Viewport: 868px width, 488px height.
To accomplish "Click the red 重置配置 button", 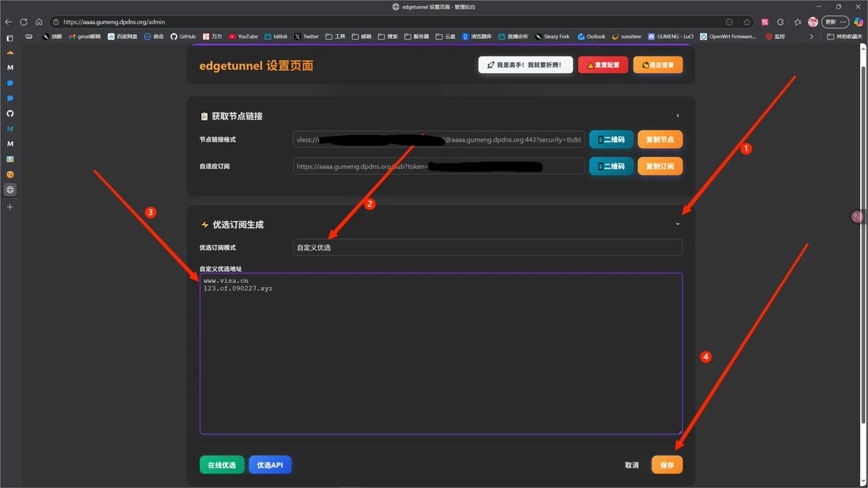I will [603, 65].
